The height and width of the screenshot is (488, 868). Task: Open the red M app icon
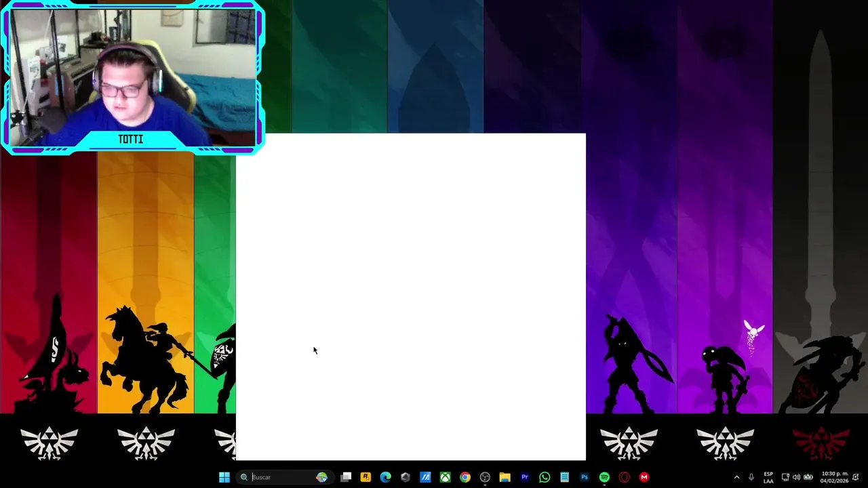(644, 477)
